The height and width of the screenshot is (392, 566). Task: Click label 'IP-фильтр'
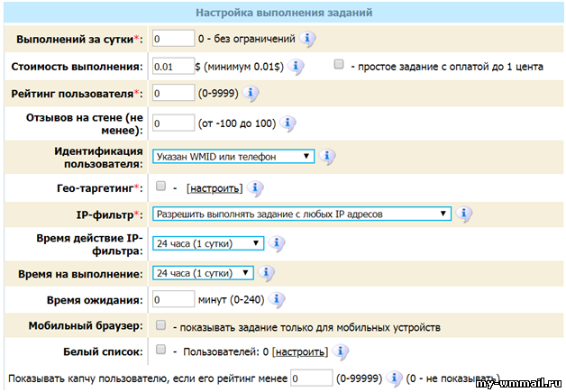tap(105, 214)
